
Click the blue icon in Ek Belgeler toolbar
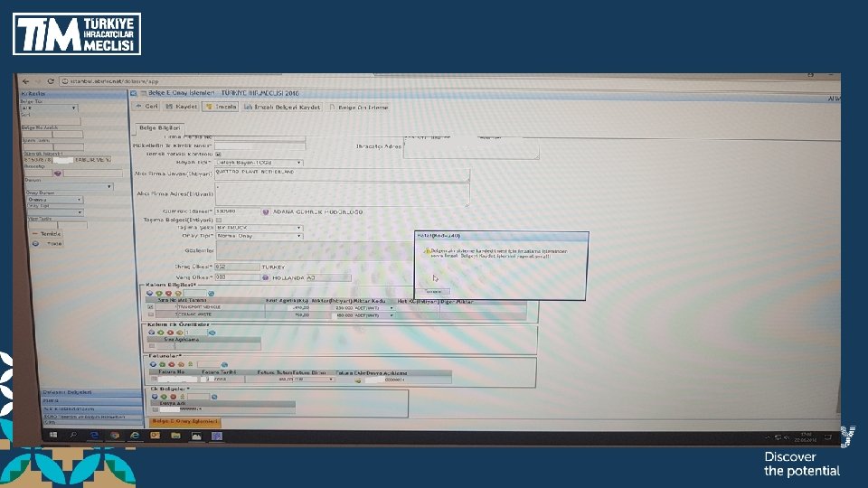[x=155, y=397]
